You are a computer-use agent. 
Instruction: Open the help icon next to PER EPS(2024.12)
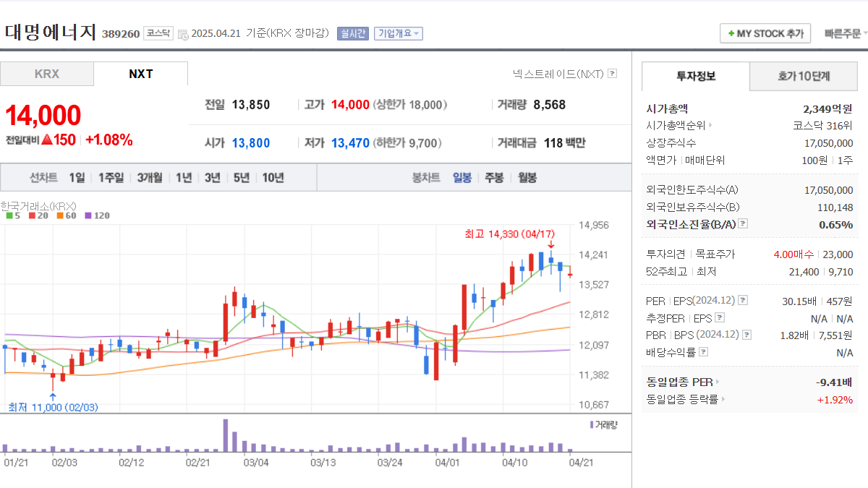[x=743, y=300]
